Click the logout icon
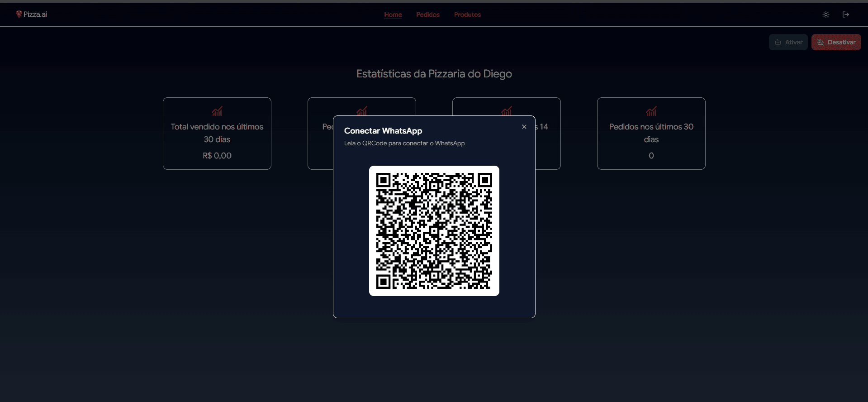Screen dimensions: 868x402 846,14
